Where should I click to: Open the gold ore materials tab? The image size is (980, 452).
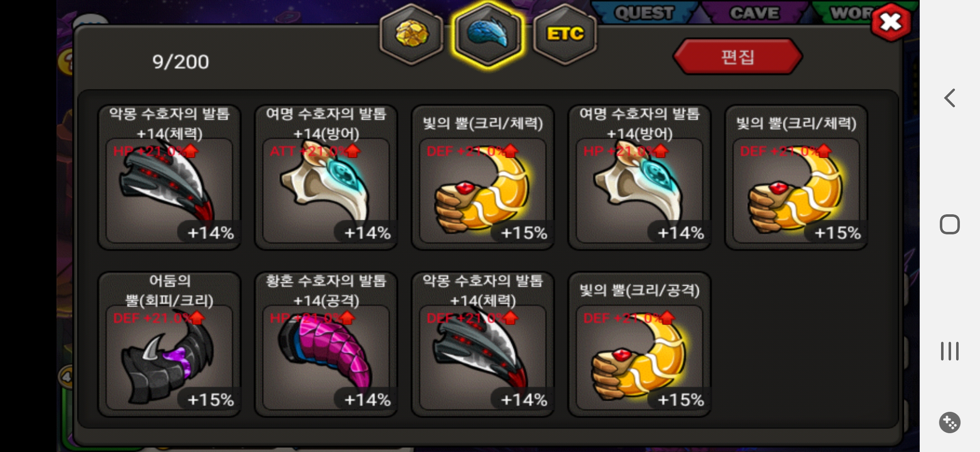[x=412, y=34]
